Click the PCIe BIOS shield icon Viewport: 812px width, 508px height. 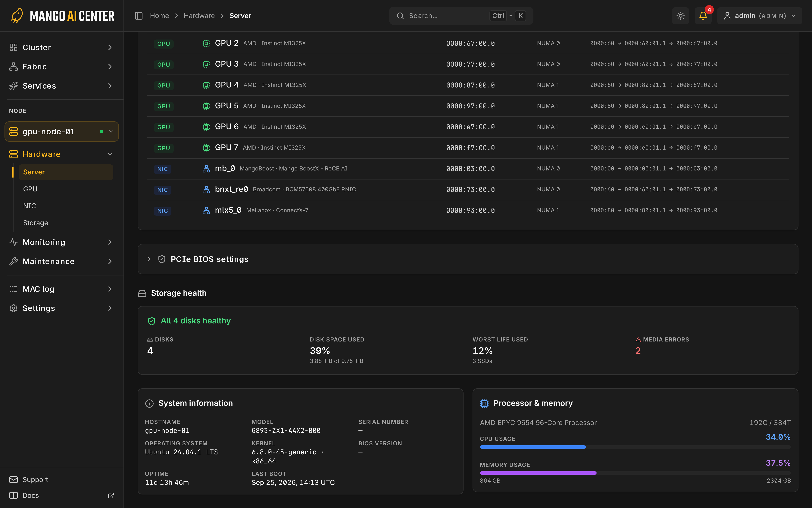click(162, 259)
